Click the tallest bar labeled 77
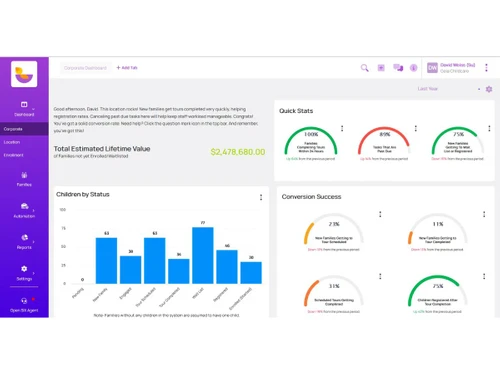This screenshot has width=500, height=375. click(x=203, y=255)
